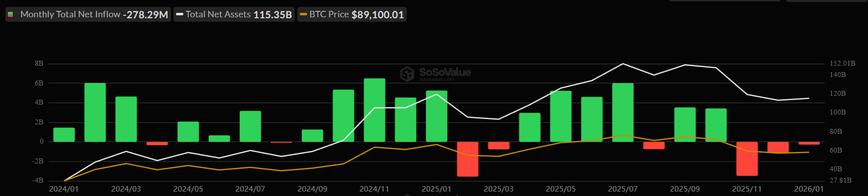Image resolution: width=868 pixels, height=196 pixels.
Task: Click the white Total Net Assets marker
Action: pyautogui.click(x=180, y=14)
